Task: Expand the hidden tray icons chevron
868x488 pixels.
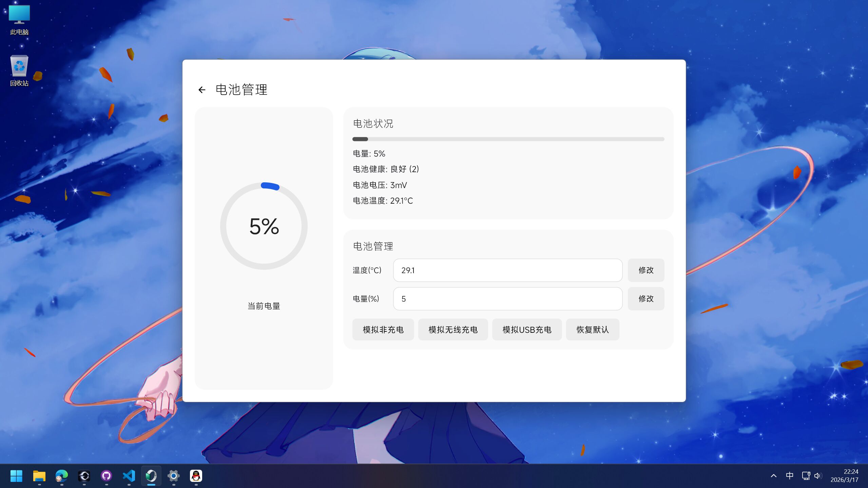Action: [774, 476]
